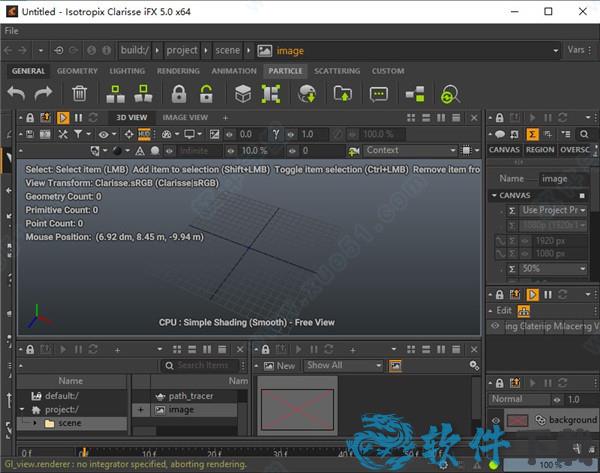Viewport: 600px width, 473px height.
Task: Toggle the browser panel lock icon
Action: coord(30,349)
